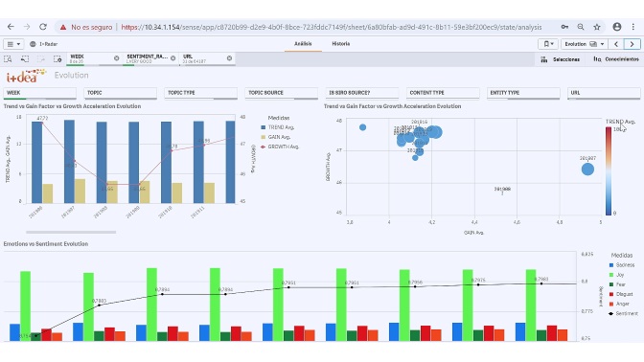Clear the URL selection chip
Screen dimensions: 644x362
tap(229, 58)
